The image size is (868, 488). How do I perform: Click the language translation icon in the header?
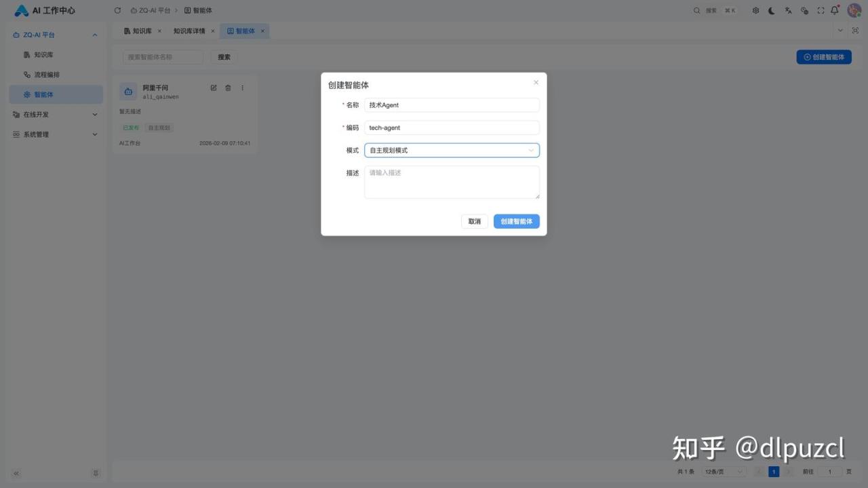pos(789,11)
